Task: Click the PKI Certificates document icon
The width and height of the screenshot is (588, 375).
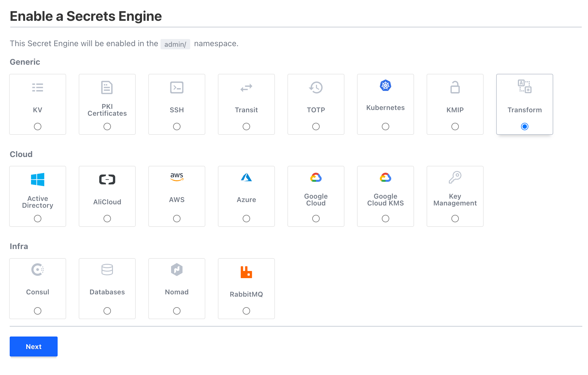Action: click(107, 87)
